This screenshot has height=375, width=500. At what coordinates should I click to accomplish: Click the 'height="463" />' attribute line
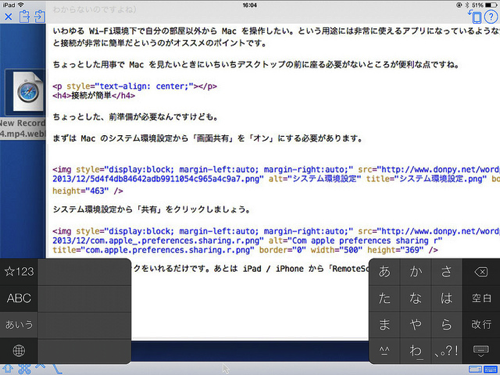(88, 191)
